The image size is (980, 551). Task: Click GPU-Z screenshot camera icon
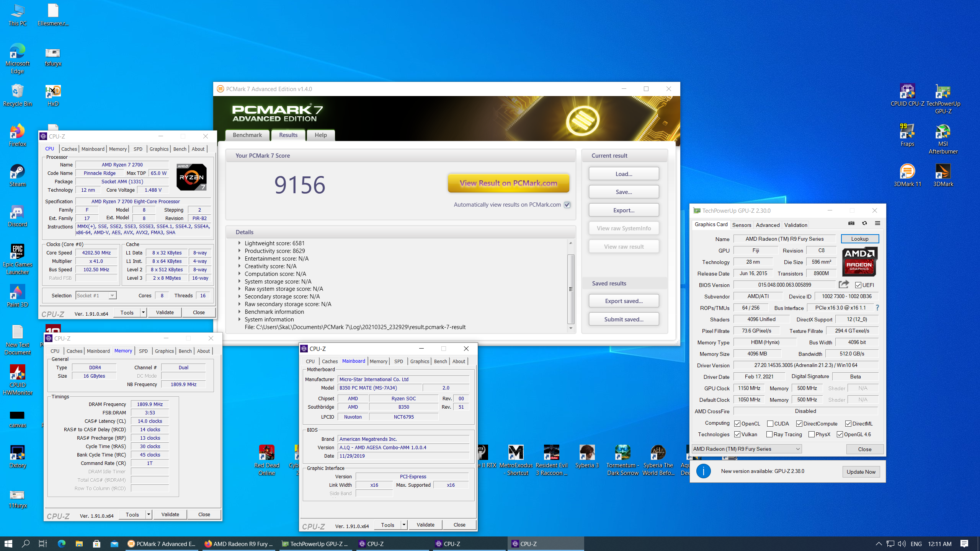pyautogui.click(x=851, y=223)
